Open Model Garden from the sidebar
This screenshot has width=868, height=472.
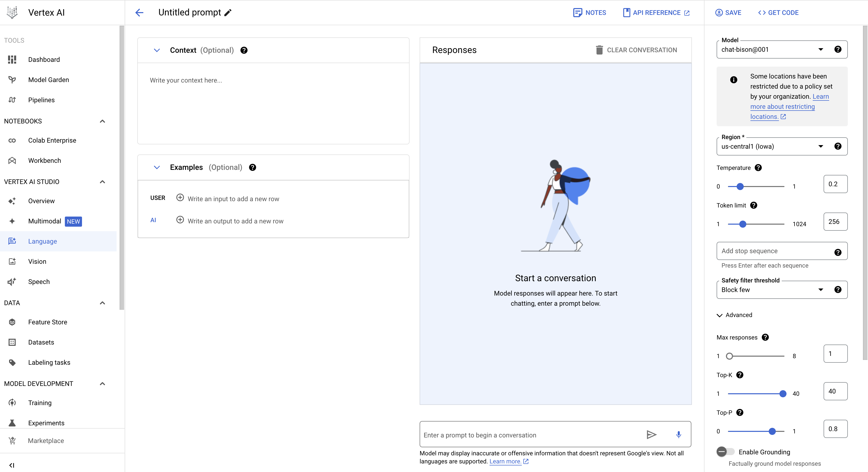coord(48,80)
